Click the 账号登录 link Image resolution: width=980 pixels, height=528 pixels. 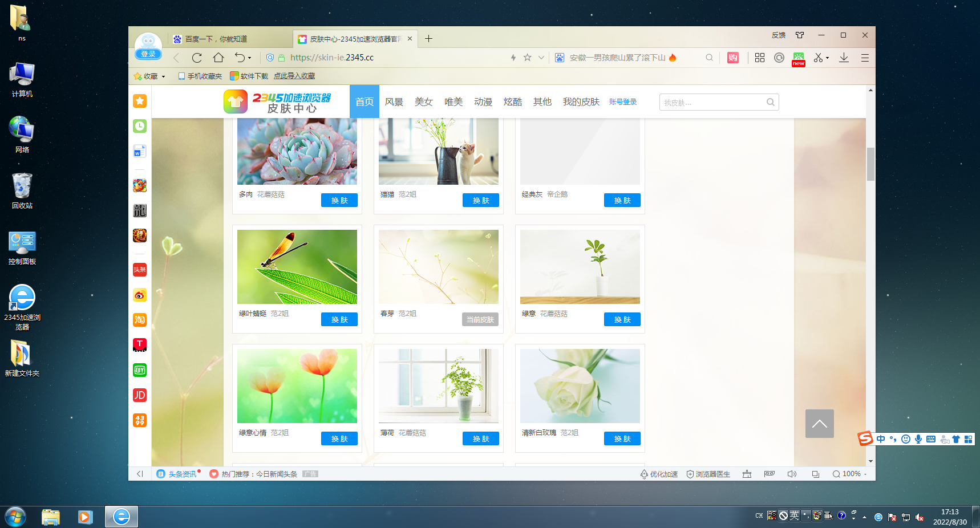623,101
